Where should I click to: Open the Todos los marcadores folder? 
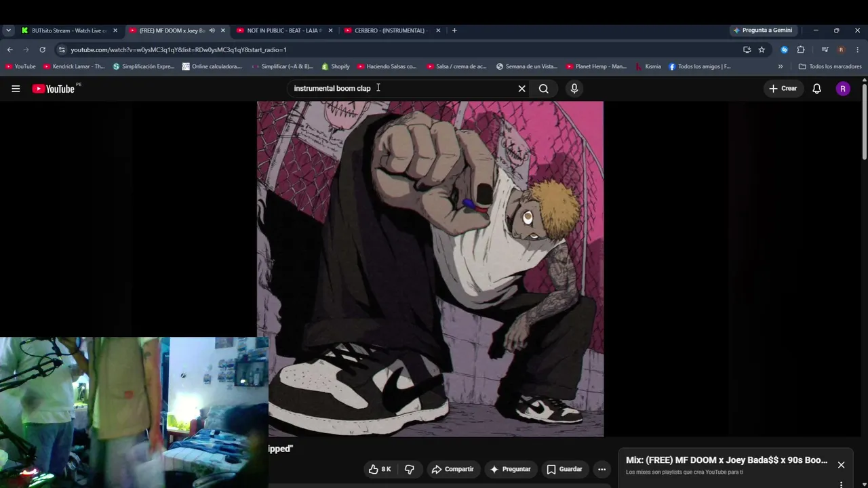point(830,66)
